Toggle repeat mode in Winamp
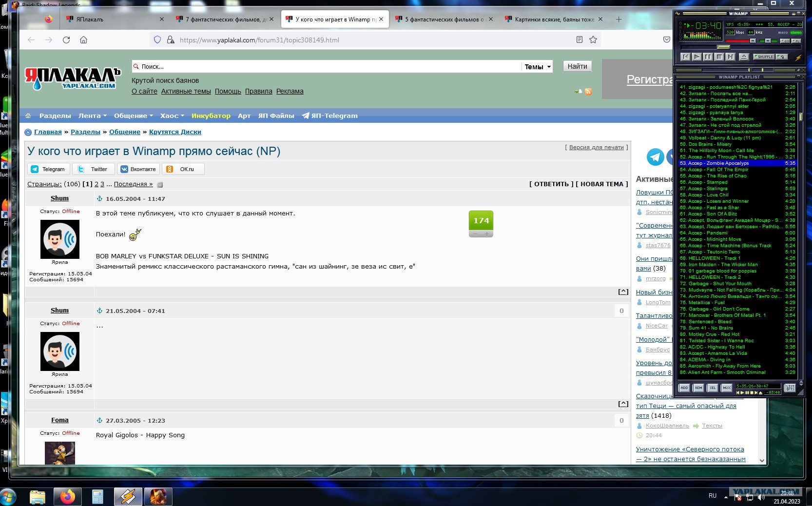This screenshot has width=812, height=506. pyautogui.click(x=782, y=57)
